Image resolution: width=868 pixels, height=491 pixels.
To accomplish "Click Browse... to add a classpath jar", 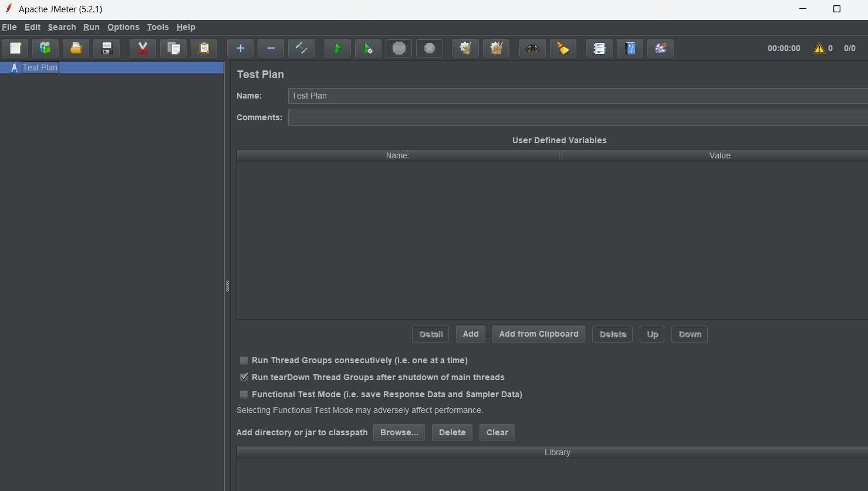I will click(x=399, y=433).
